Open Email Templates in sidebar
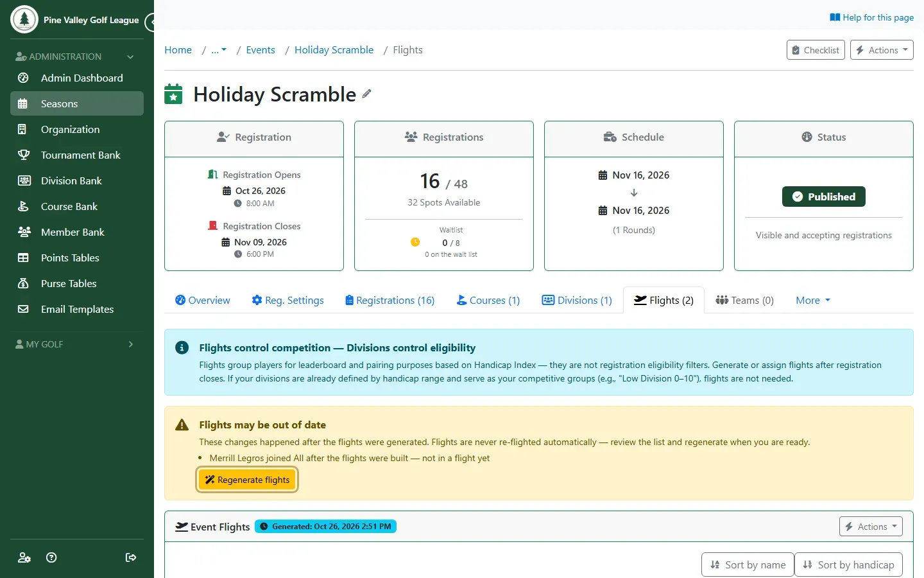The image size is (924, 578). pos(77,309)
